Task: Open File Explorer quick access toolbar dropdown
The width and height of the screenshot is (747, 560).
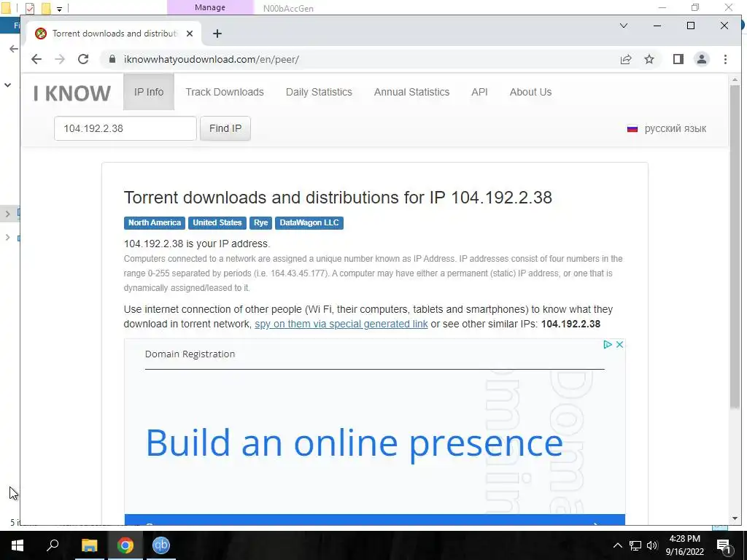Action: pyautogui.click(x=59, y=8)
